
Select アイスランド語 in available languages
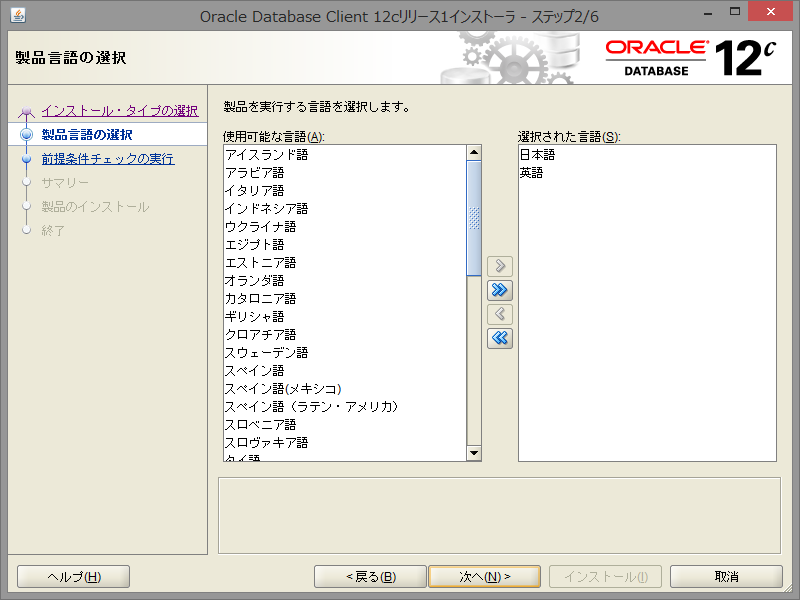coord(345,155)
